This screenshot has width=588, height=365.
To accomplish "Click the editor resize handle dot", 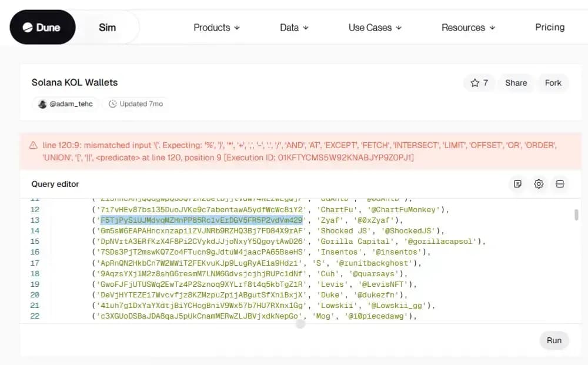I will (300, 324).
